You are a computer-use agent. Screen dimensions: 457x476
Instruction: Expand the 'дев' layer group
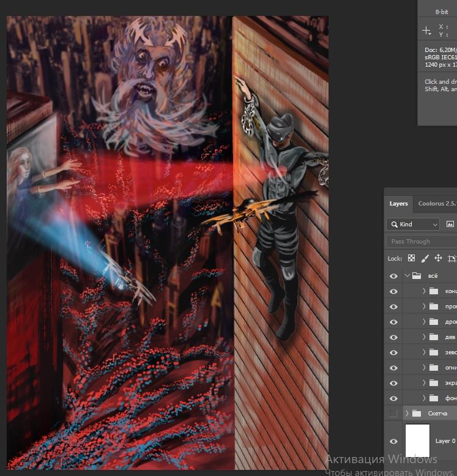(424, 337)
